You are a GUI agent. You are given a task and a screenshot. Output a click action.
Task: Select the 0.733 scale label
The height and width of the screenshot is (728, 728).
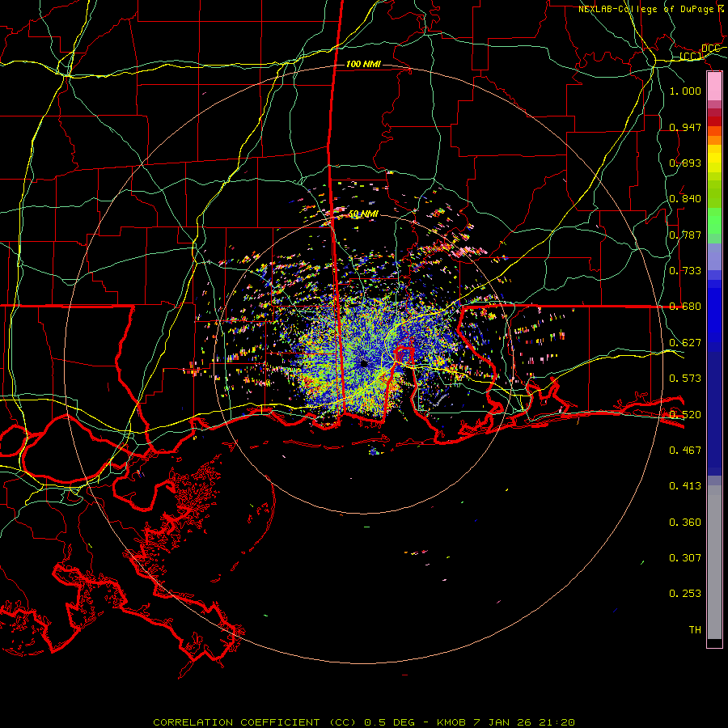(685, 271)
